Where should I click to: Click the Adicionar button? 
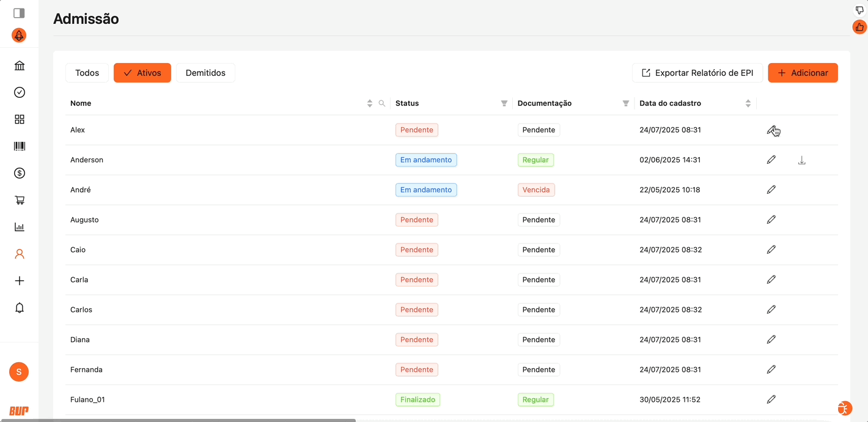[x=803, y=73]
